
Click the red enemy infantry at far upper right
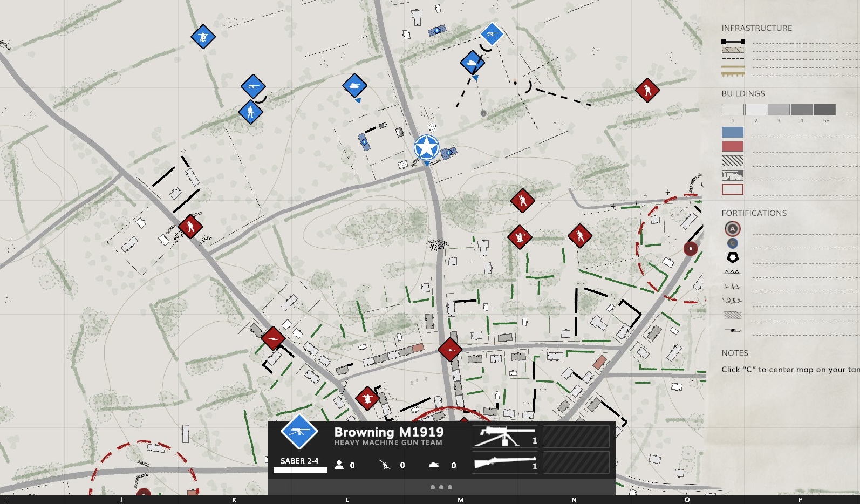pos(647,90)
